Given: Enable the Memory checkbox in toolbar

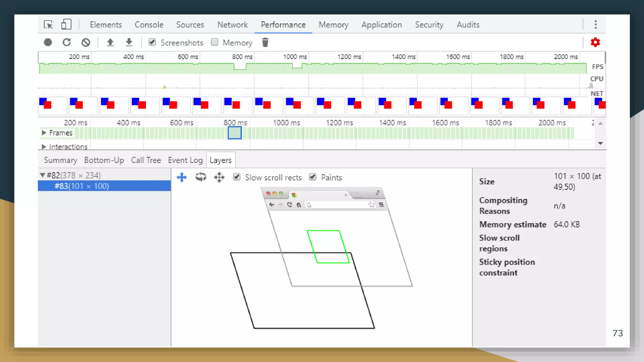Looking at the screenshot, I should click(x=215, y=42).
